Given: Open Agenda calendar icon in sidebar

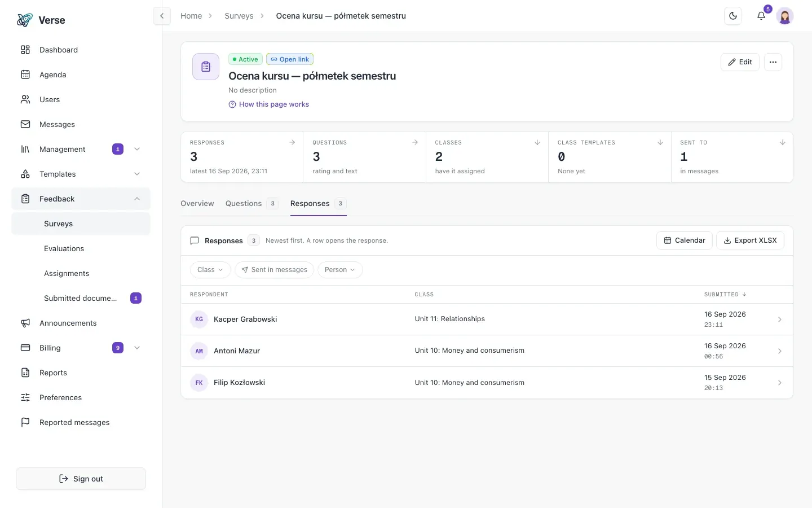Looking at the screenshot, I should [25, 75].
